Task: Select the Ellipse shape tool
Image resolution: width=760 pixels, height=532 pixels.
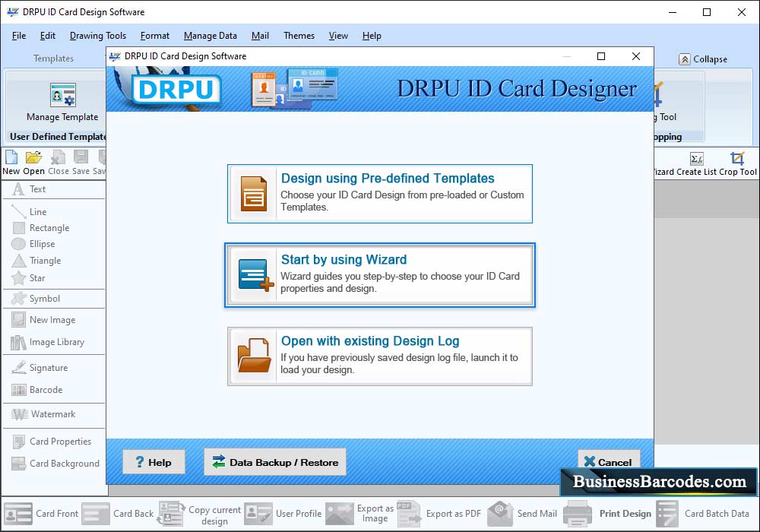Action: (34, 244)
